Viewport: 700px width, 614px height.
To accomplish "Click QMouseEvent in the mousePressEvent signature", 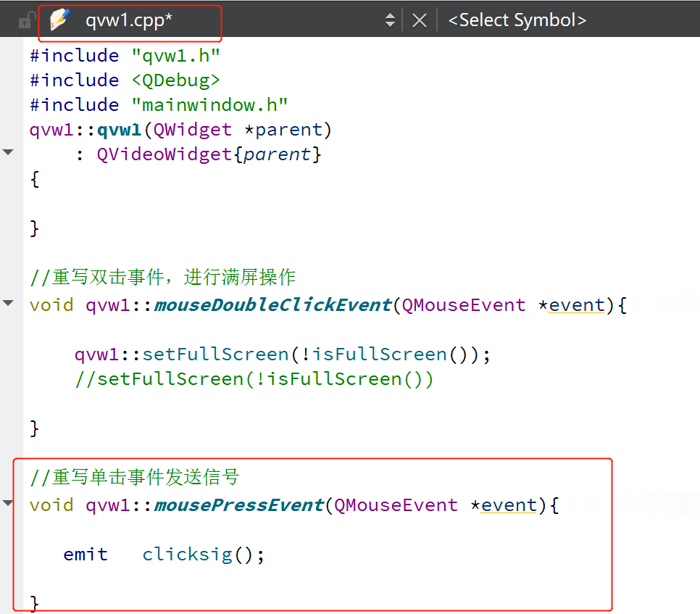I will pyautogui.click(x=396, y=505).
